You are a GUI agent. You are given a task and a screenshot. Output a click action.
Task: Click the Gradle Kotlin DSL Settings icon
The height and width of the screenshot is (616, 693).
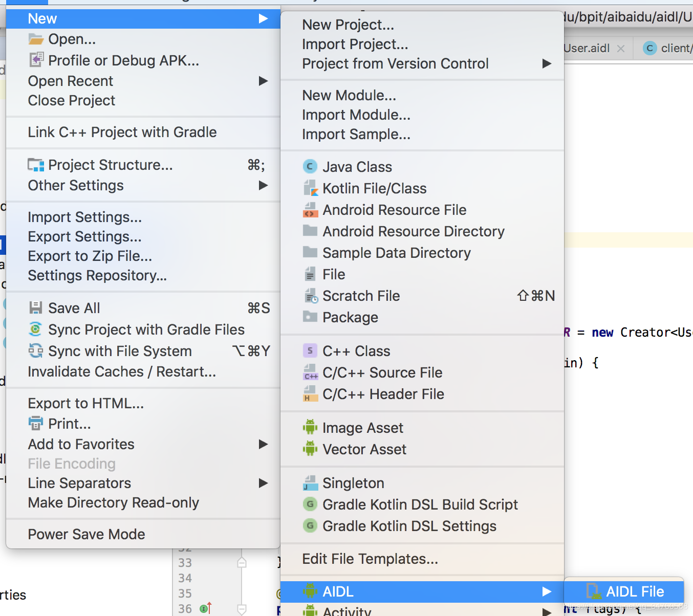pos(310,525)
